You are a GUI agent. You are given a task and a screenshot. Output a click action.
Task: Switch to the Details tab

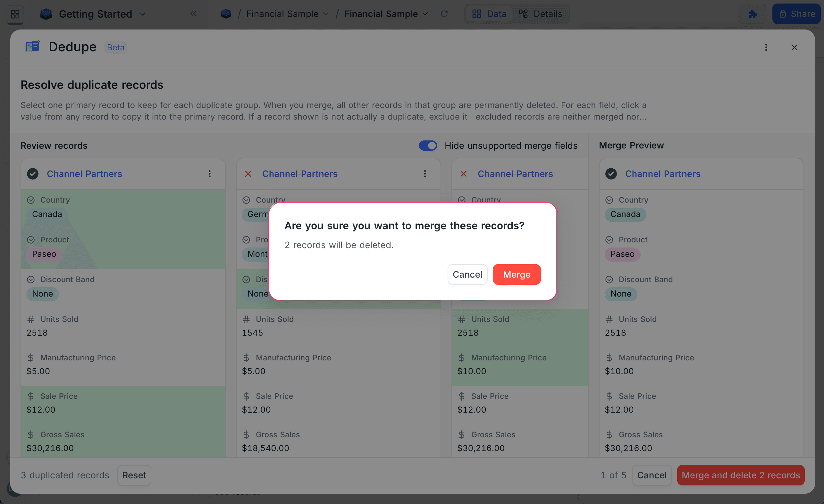pos(541,14)
